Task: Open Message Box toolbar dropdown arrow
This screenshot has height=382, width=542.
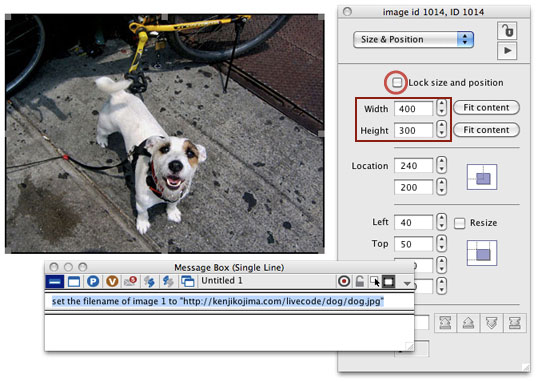Action: click(x=407, y=283)
